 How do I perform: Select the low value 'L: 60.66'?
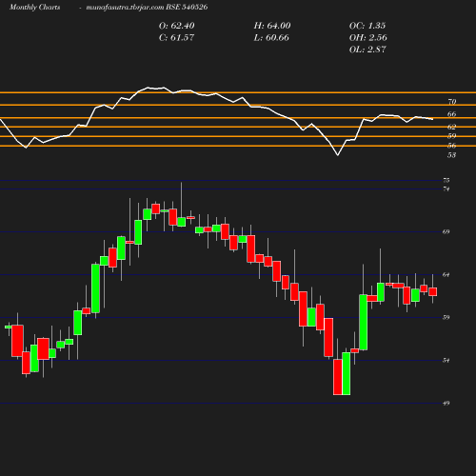[x=271, y=38]
